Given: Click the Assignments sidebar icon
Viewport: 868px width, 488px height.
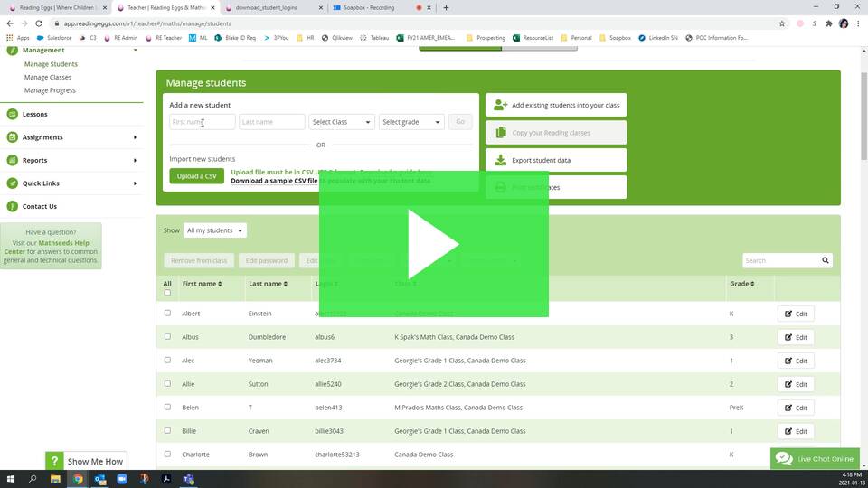Looking at the screenshot, I should point(12,137).
